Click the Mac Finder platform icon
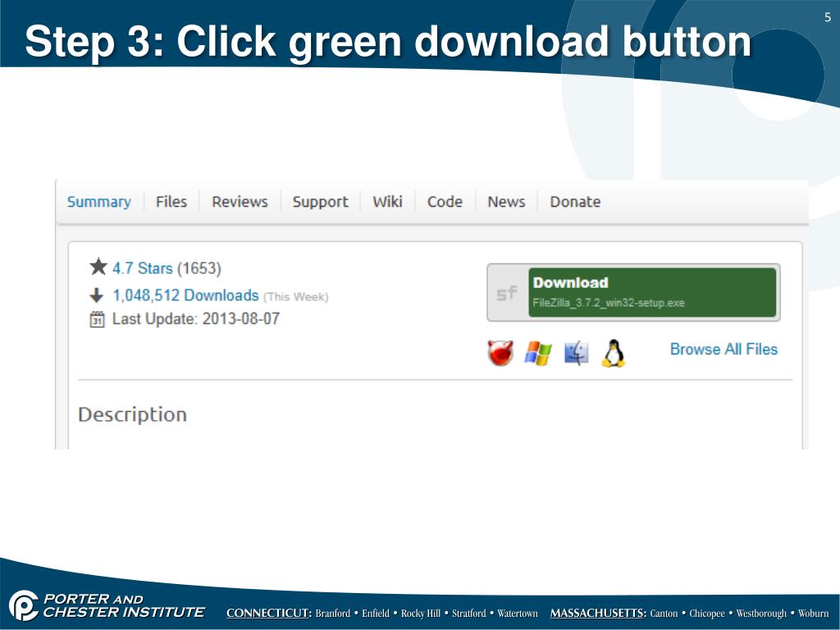 pos(577,354)
